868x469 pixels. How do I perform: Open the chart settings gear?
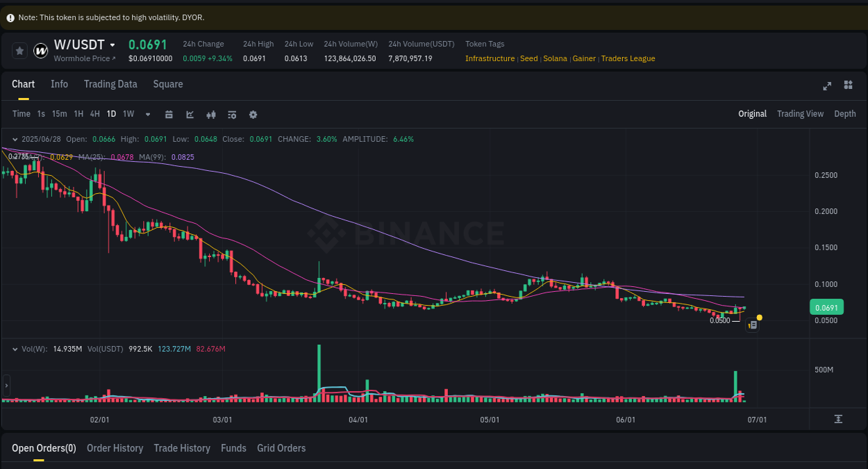[253, 114]
